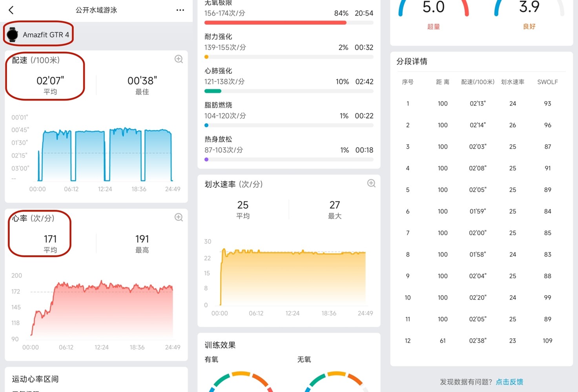Expand the stroke rate chart magnifier
The width and height of the screenshot is (578, 392).
[371, 183]
